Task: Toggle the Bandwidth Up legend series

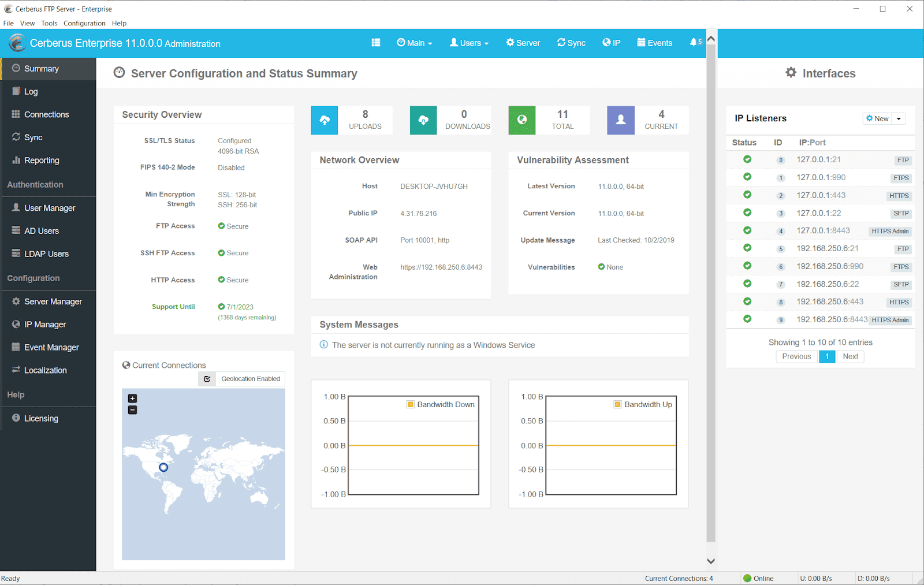Action: (x=643, y=404)
